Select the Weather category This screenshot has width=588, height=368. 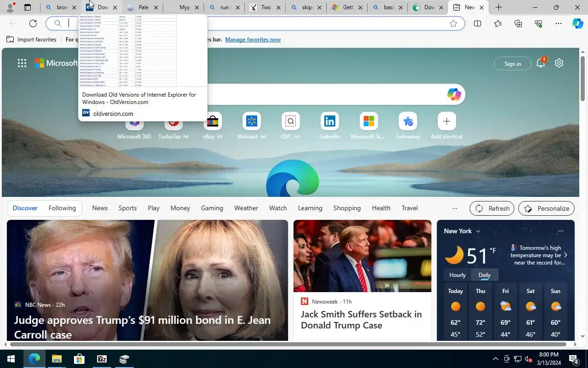pyautogui.click(x=246, y=208)
